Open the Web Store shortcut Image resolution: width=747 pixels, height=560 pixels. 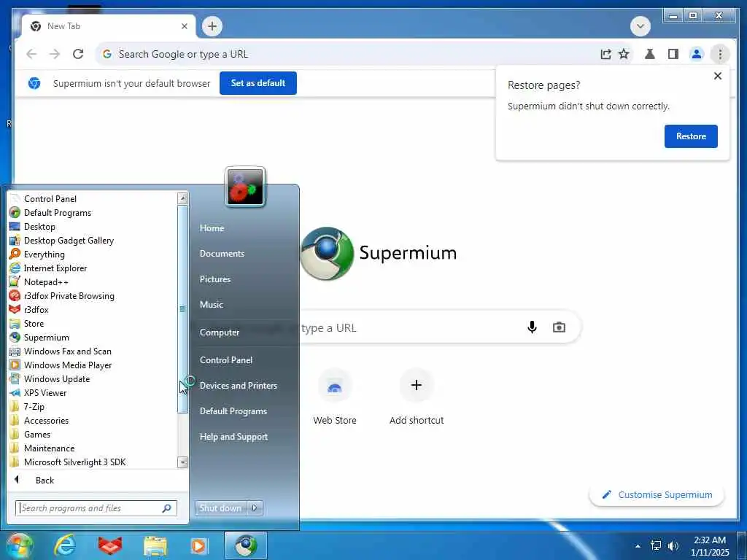[335, 397]
